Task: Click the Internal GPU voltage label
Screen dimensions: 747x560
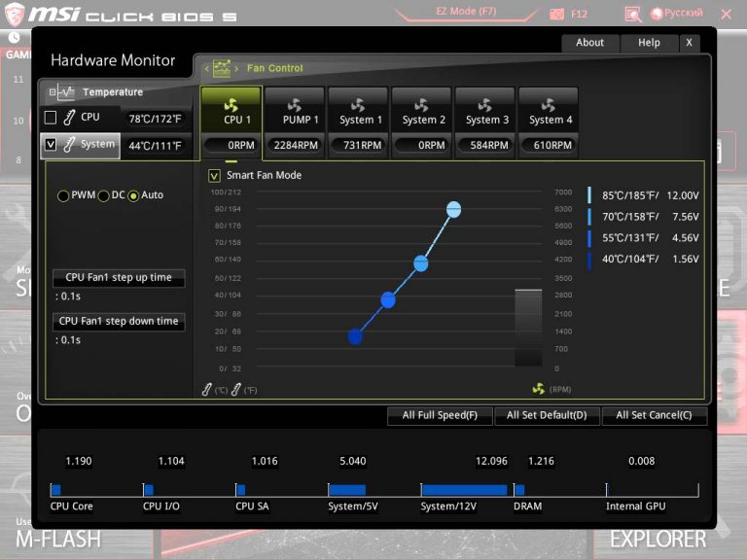Action: [635, 507]
